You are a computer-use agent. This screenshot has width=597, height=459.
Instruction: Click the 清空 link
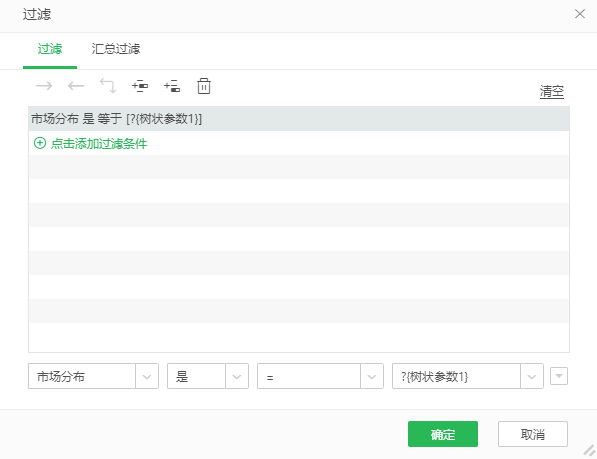[551, 91]
